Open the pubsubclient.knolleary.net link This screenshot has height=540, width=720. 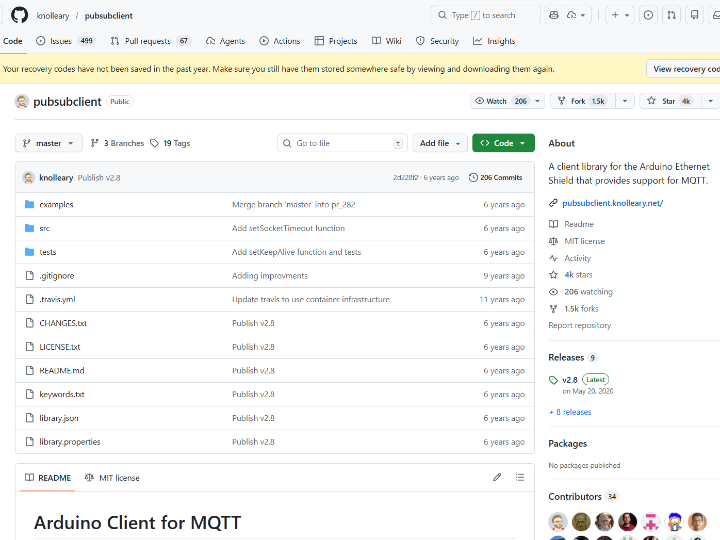(x=612, y=203)
